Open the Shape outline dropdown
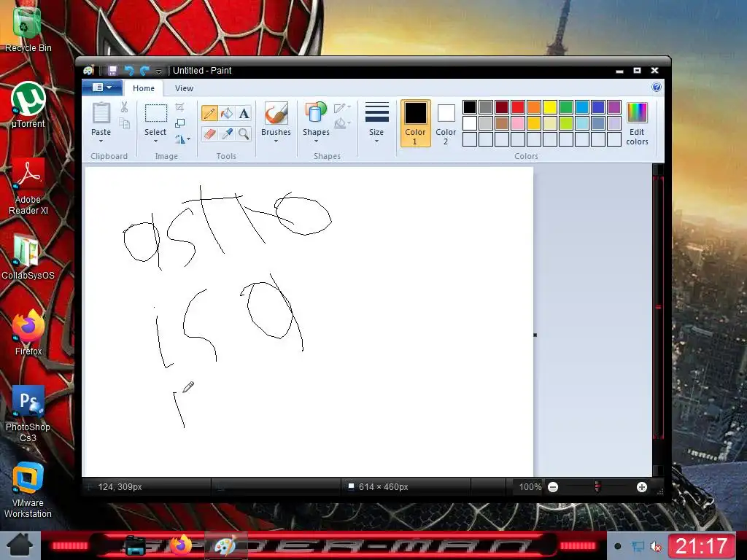The width and height of the screenshot is (747, 560). pos(343,108)
